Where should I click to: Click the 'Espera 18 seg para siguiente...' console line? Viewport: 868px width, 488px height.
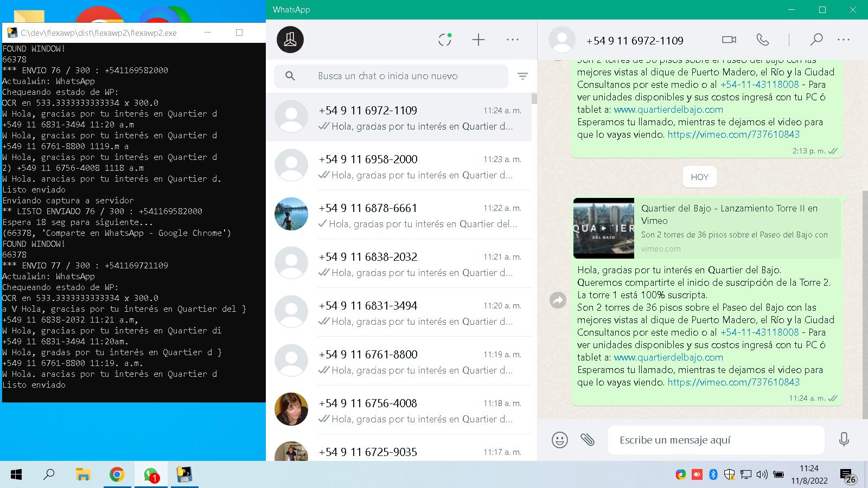click(78, 222)
